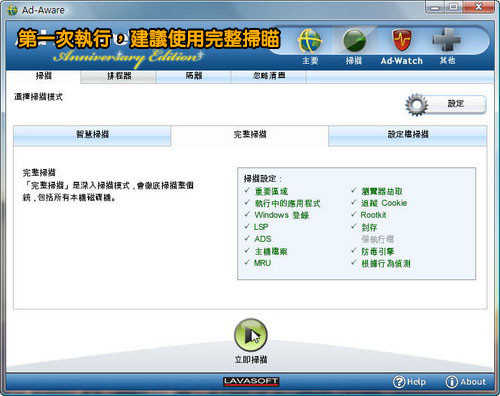Click the Windows 登錄 scan setting
Image resolution: width=500 pixels, height=396 pixels.
pos(282,215)
